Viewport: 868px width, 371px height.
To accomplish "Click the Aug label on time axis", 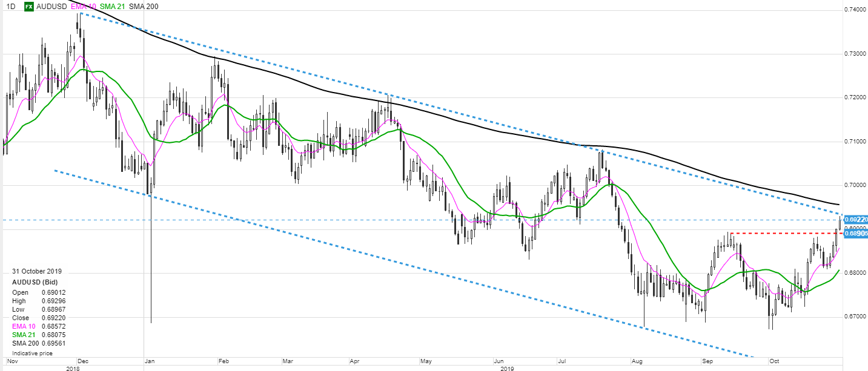I will tap(637, 361).
